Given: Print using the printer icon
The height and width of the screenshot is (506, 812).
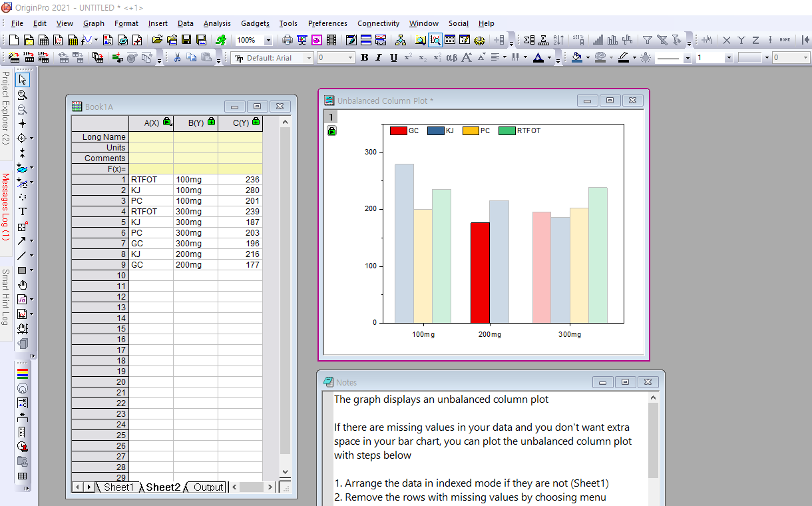Looking at the screenshot, I should pos(287,40).
